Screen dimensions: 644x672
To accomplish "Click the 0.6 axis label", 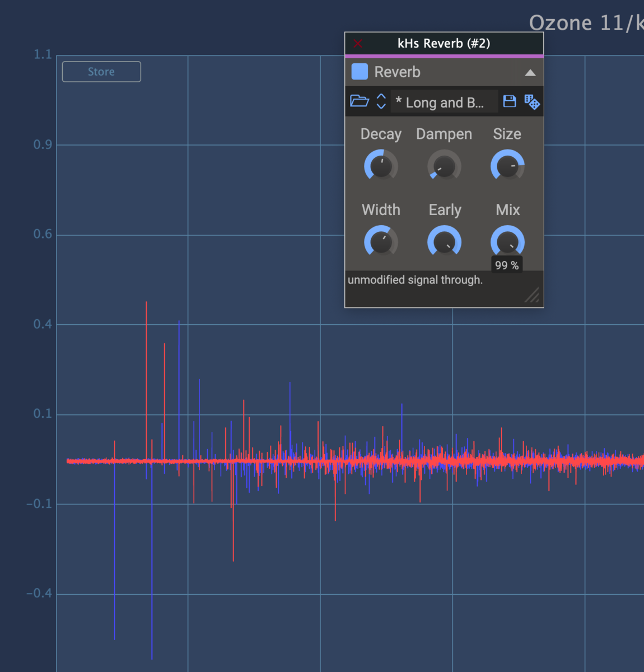I will tap(43, 234).
